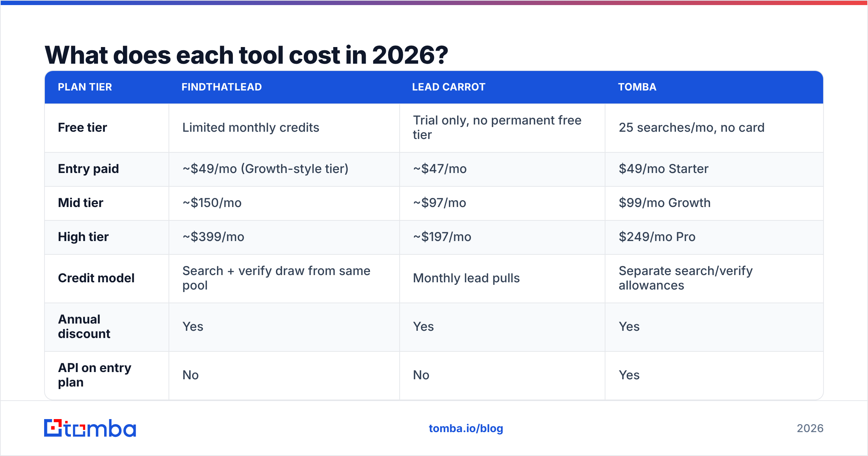The height and width of the screenshot is (456, 868).
Task: Open the tomba.io/blog link
Action: coord(466,428)
